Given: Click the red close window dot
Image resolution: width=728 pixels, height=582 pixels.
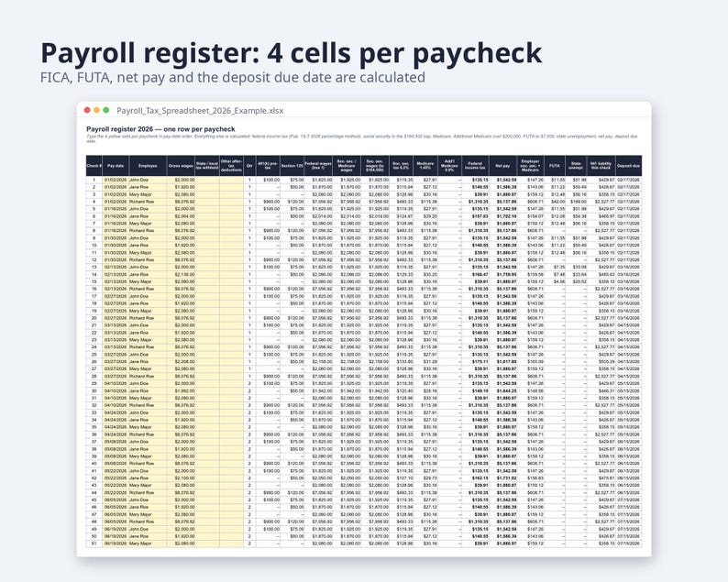Looking at the screenshot, I should [x=87, y=110].
